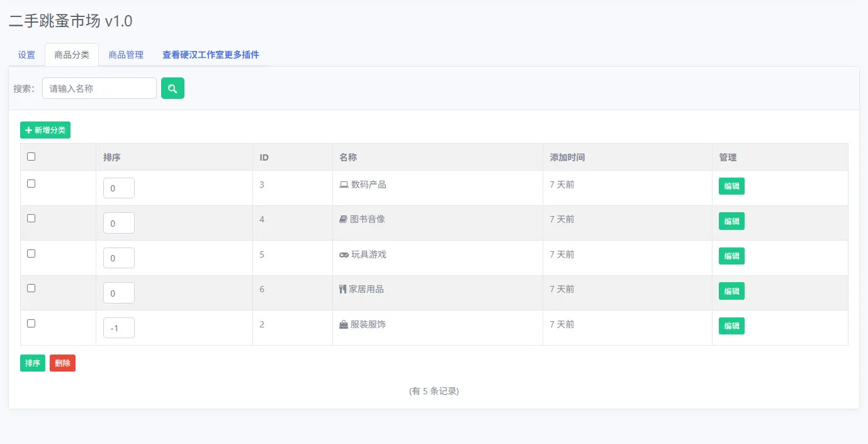Click the bag icon beside 服装服饰
The image size is (868, 444).
(x=344, y=324)
